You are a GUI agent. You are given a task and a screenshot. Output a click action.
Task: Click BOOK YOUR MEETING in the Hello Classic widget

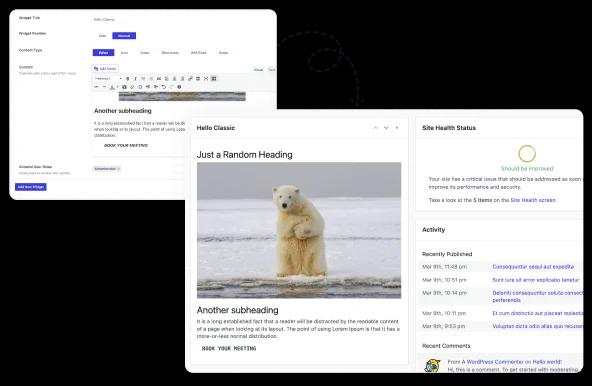[229, 348]
